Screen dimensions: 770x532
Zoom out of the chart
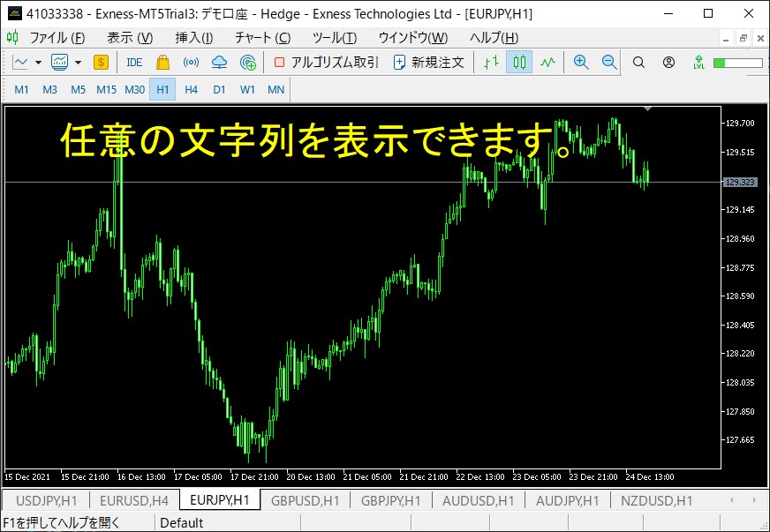pos(609,63)
